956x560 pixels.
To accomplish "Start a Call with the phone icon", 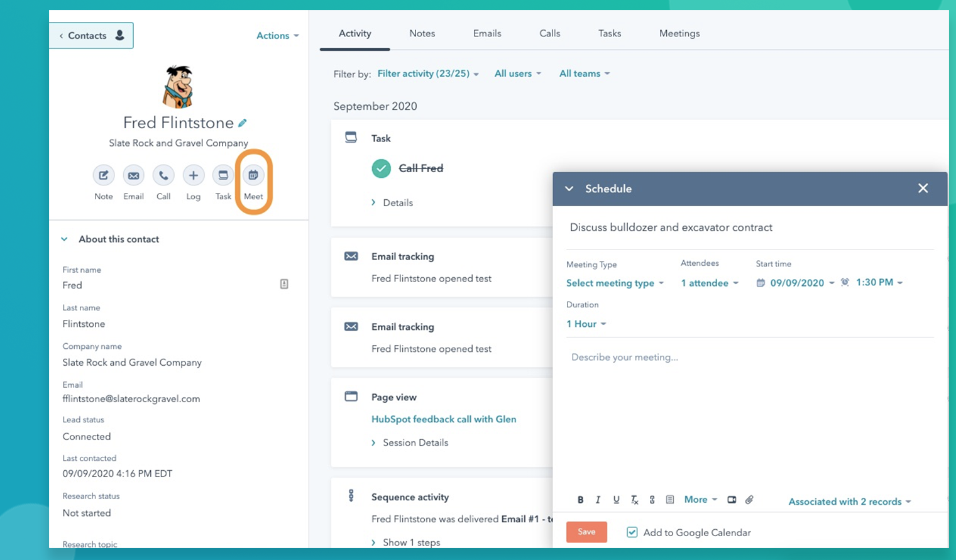I will [163, 175].
